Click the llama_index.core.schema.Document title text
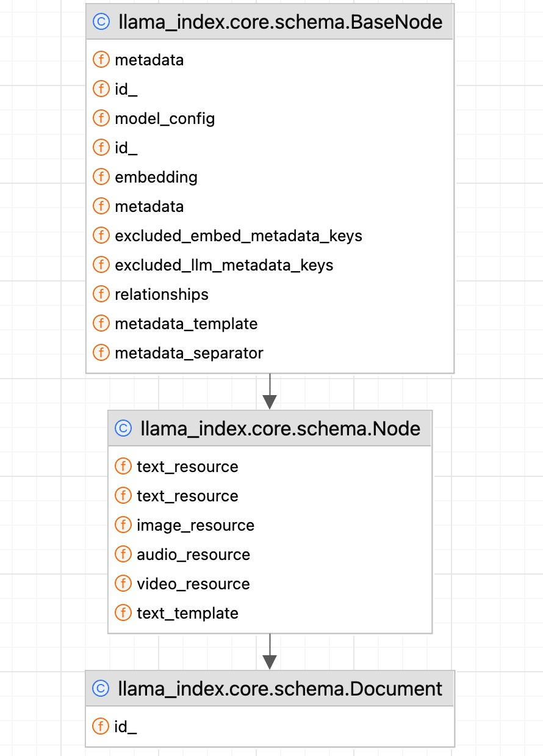This screenshot has height=756, width=543. [x=279, y=689]
